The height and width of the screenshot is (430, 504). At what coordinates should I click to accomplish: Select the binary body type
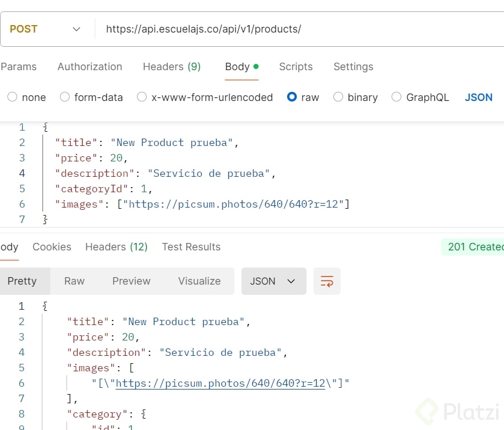(x=338, y=98)
